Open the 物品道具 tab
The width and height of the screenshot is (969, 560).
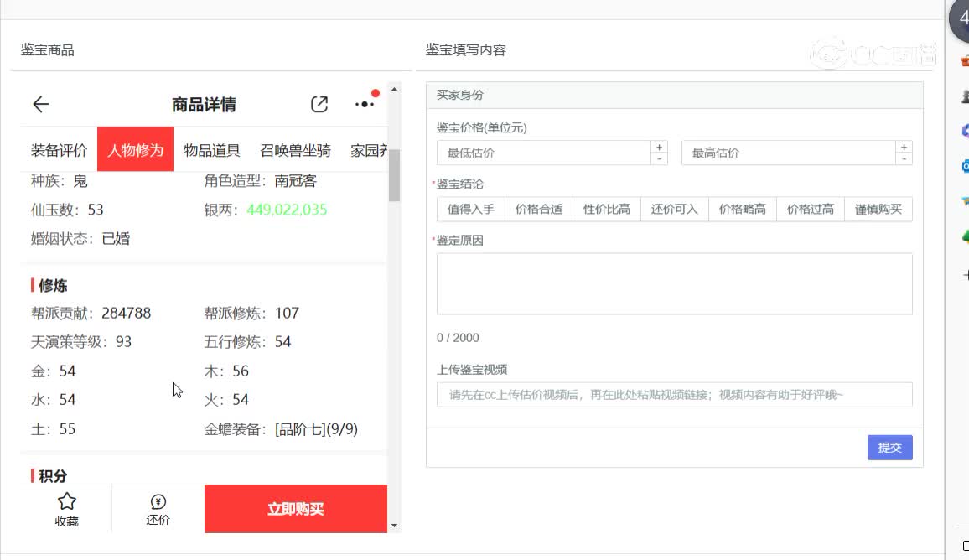[x=212, y=151]
